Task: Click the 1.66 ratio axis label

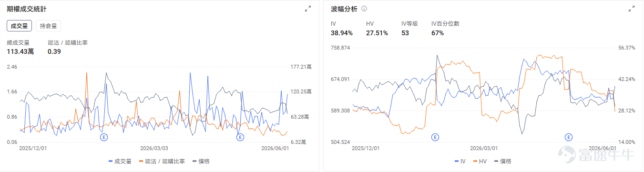Action: pyautogui.click(x=12, y=91)
